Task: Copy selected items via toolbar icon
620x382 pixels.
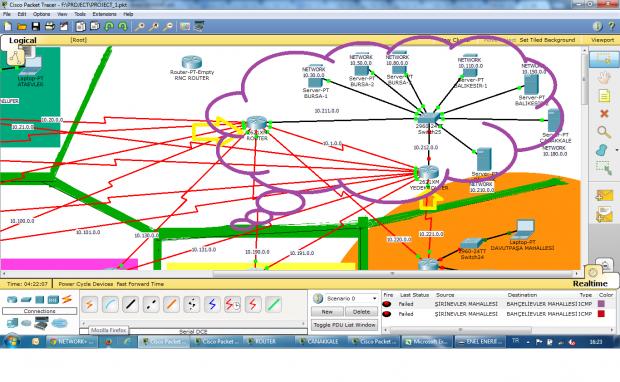Action: 81,26
